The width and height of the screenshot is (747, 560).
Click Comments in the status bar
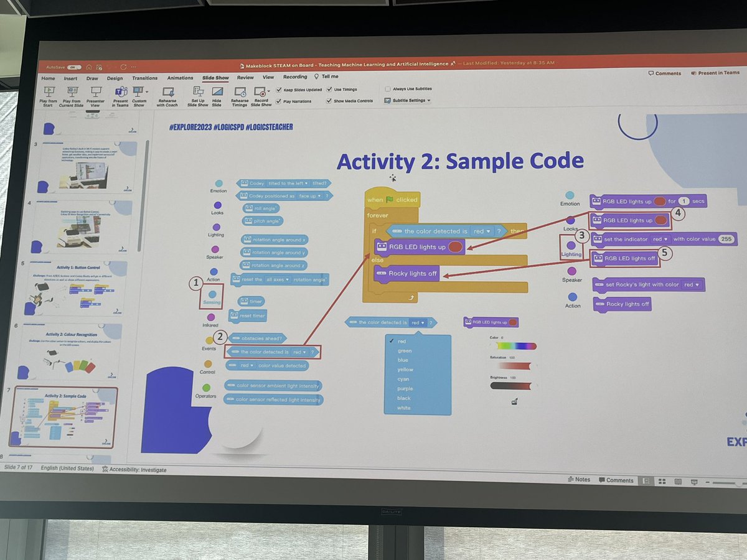click(616, 480)
